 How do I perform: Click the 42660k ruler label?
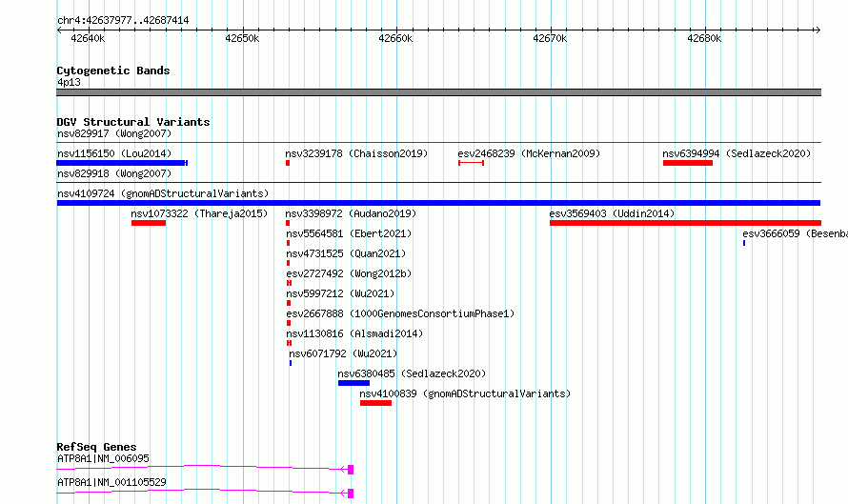pyautogui.click(x=395, y=38)
